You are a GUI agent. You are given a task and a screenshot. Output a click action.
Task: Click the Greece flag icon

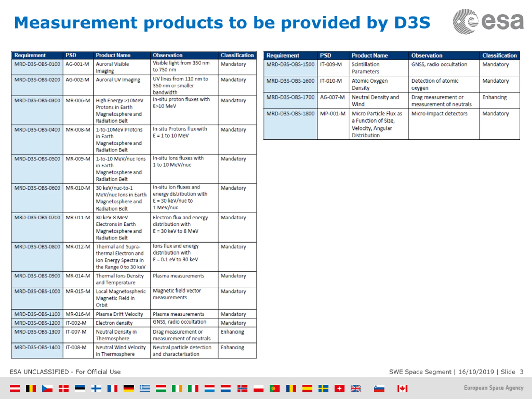[145, 388]
